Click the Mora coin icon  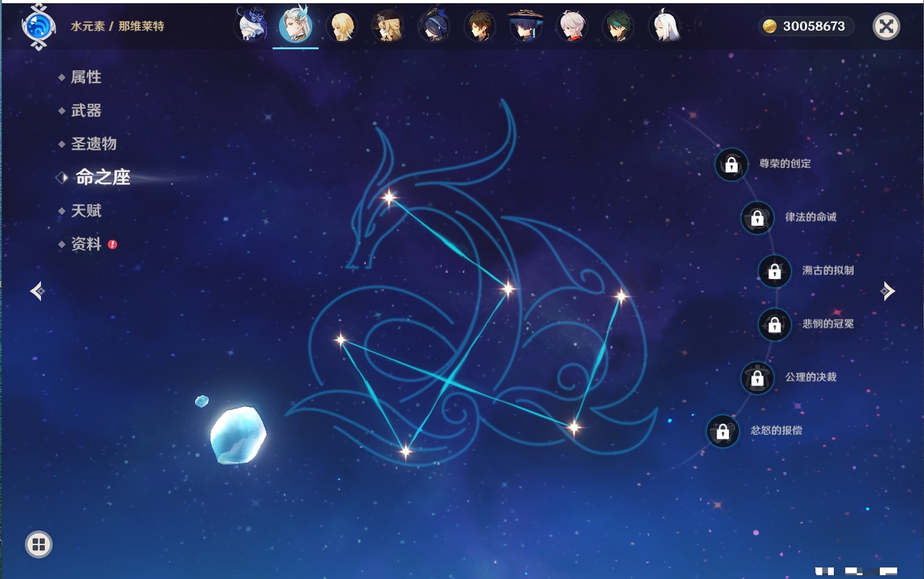tap(770, 26)
